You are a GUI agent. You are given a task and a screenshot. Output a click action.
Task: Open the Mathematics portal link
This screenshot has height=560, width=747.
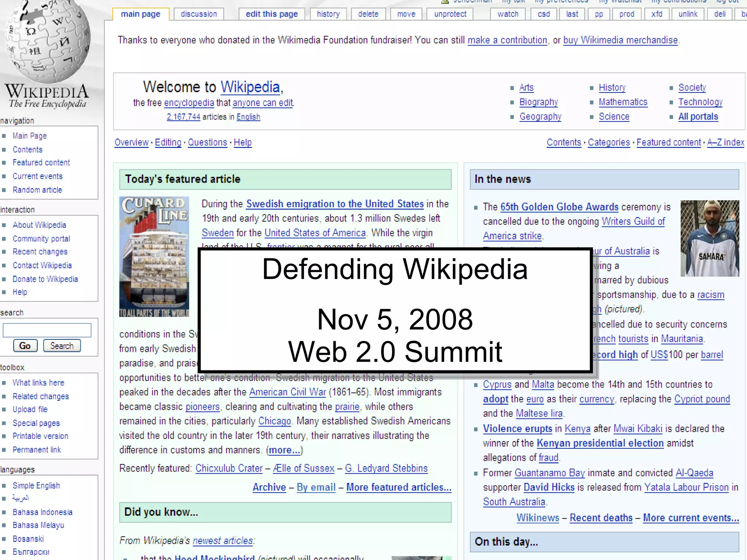[x=623, y=102]
